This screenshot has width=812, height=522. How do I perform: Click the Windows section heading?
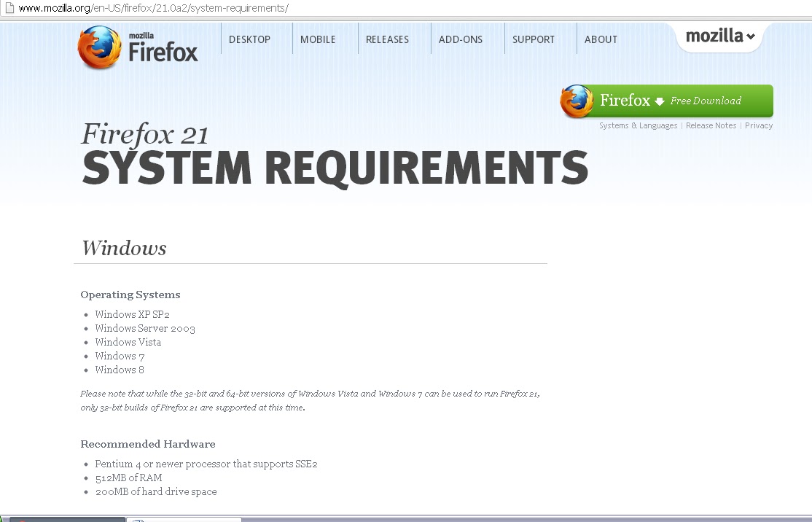(125, 248)
